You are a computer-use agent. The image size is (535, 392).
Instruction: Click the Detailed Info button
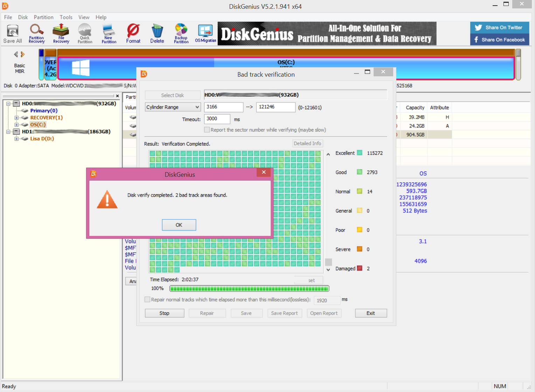(x=307, y=143)
